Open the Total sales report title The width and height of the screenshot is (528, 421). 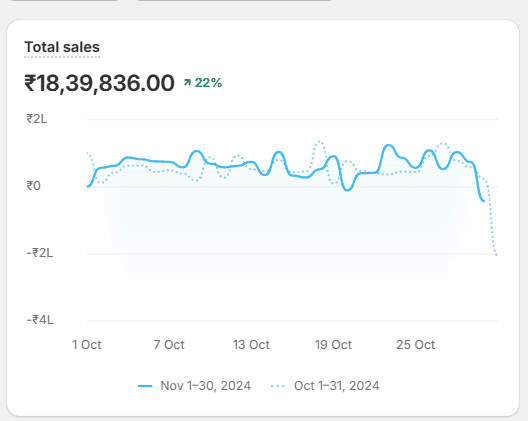[x=62, y=47]
